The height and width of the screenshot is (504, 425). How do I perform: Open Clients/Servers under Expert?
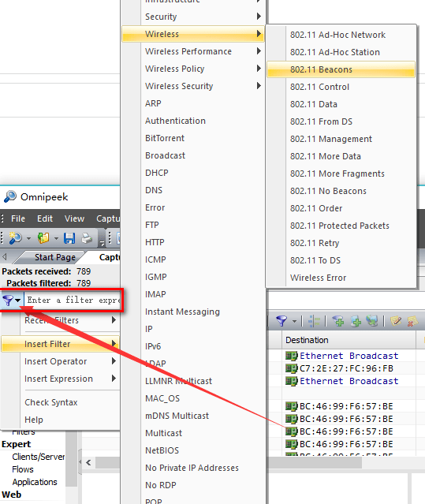(x=38, y=457)
